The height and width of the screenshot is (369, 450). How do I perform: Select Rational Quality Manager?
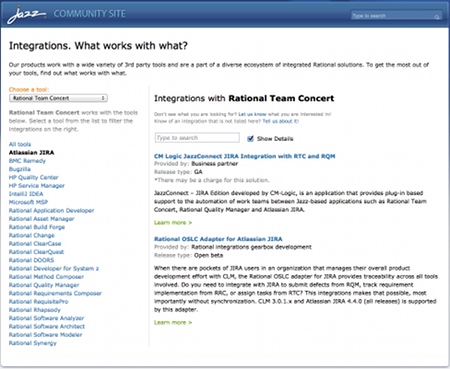[44, 285]
